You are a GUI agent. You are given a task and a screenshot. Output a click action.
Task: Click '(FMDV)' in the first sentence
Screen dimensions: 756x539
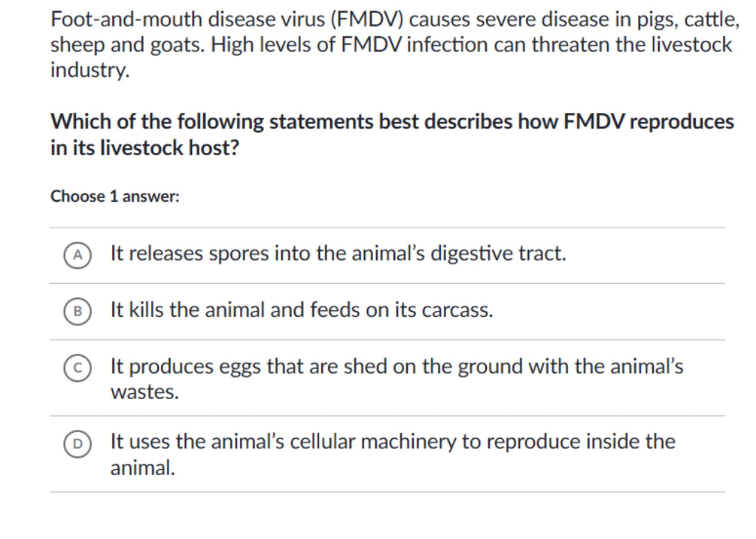pos(367,20)
